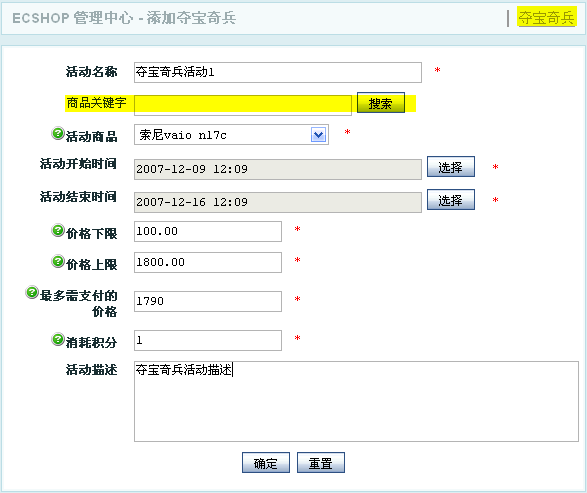Click the 搜索 button
Viewport: 587px width, 493px height.
[x=381, y=103]
